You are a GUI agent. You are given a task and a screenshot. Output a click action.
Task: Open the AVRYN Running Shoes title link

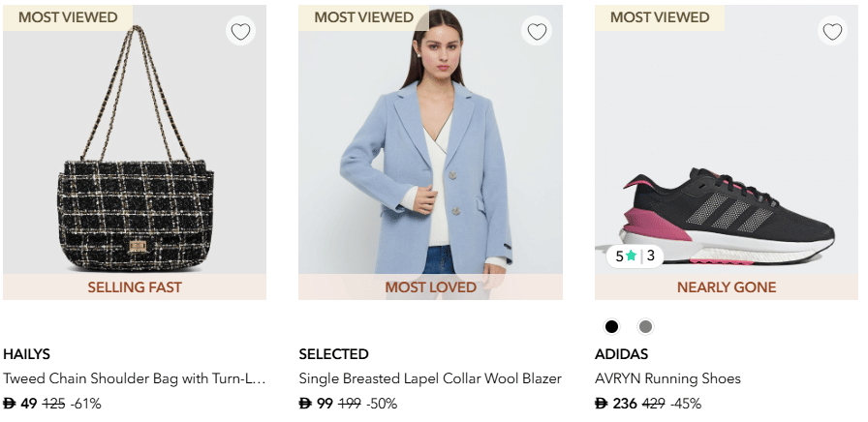click(667, 378)
